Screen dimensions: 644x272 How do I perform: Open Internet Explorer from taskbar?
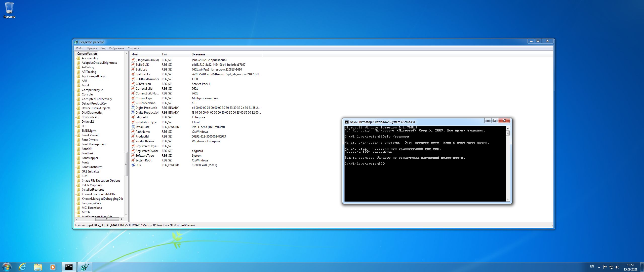[x=22, y=267]
